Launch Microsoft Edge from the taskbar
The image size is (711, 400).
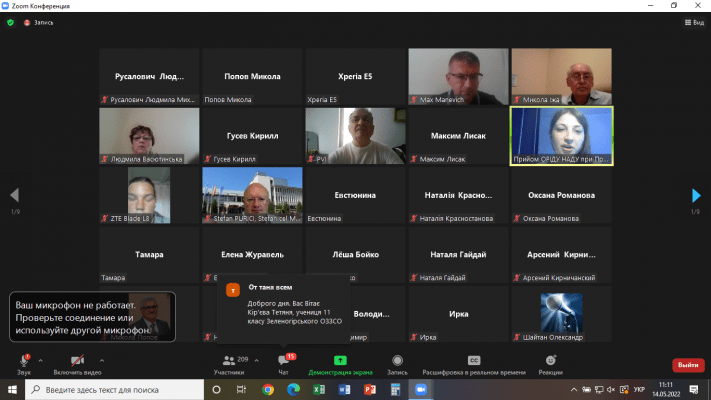coord(293,390)
